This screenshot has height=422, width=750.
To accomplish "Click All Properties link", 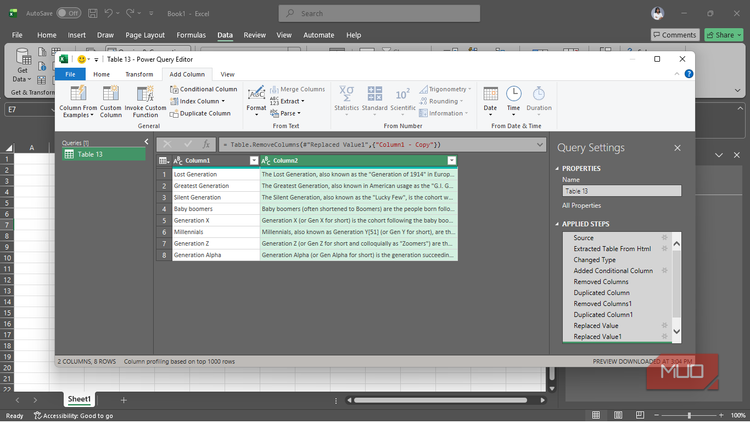I will [x=581, y=205].
